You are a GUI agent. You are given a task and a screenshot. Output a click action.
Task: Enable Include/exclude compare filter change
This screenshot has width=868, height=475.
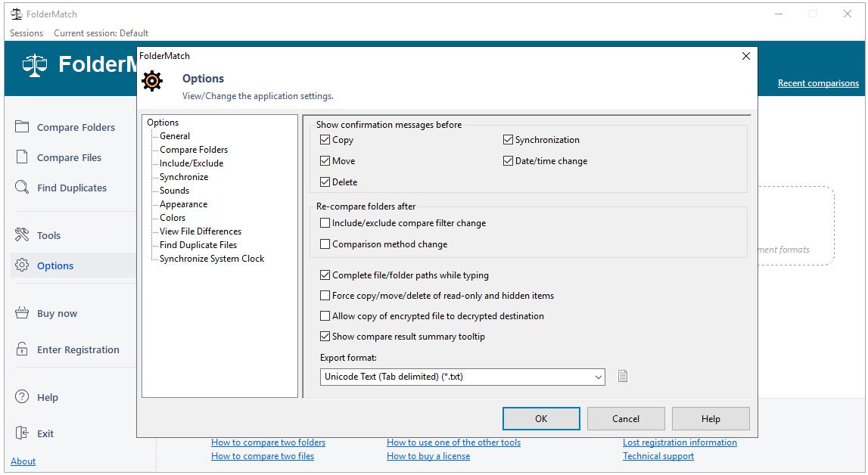tap(325, 223)
